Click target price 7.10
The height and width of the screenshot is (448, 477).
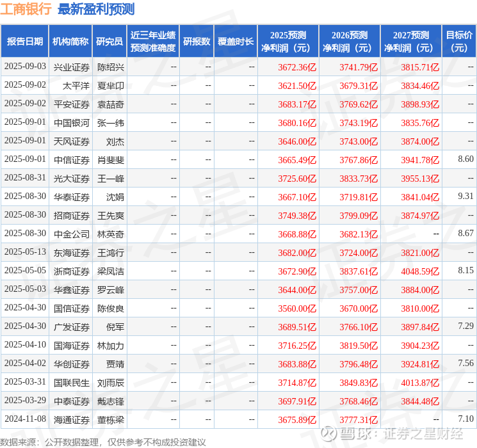(465, 419)
